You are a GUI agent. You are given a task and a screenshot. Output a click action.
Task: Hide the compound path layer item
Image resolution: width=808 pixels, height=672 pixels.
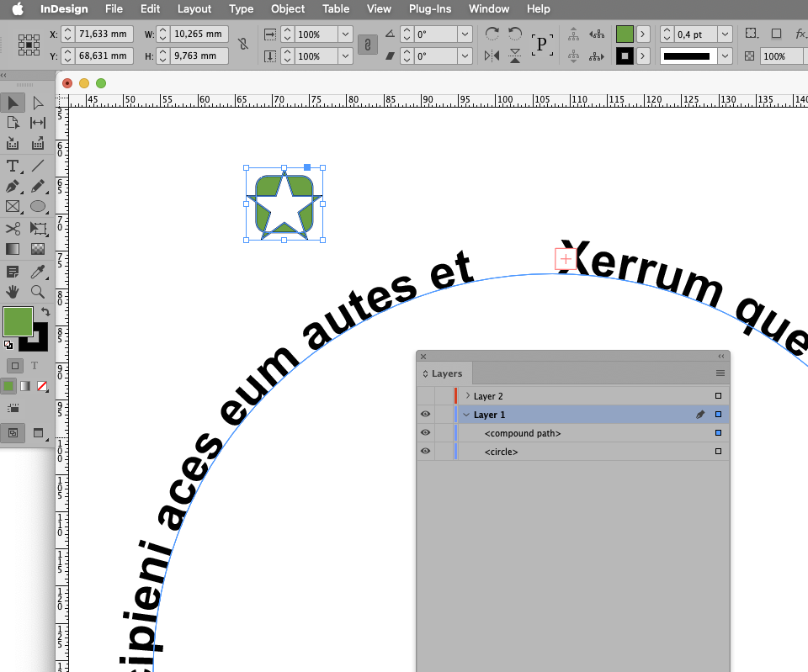point(425,432)
